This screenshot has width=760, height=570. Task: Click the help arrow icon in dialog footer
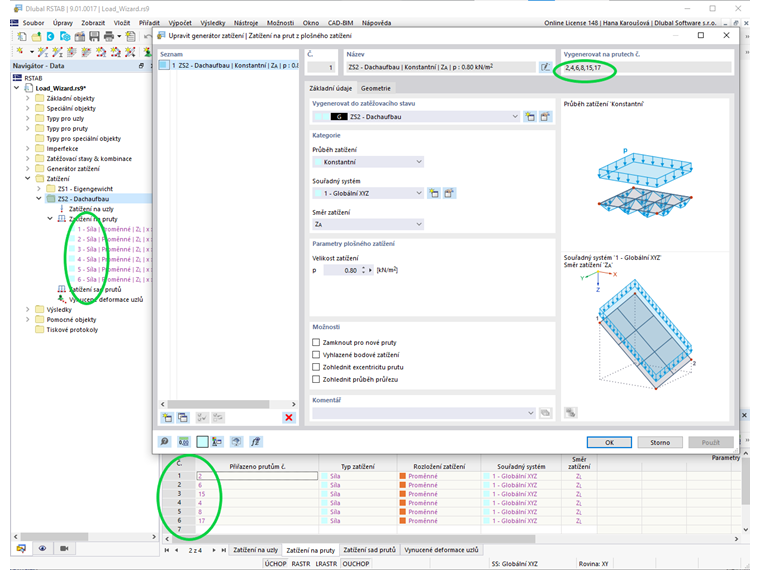click(236, 442)
